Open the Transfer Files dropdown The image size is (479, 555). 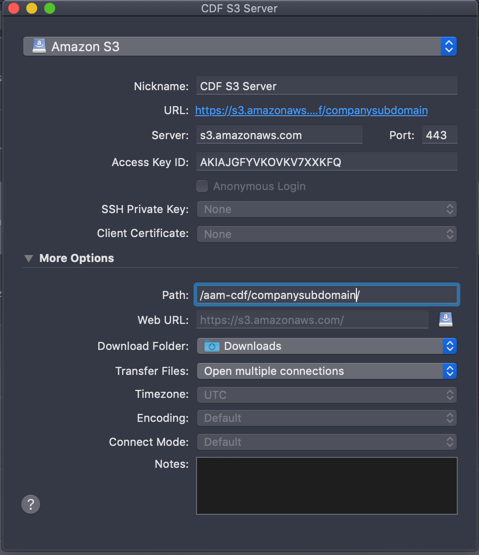[327, 371]
